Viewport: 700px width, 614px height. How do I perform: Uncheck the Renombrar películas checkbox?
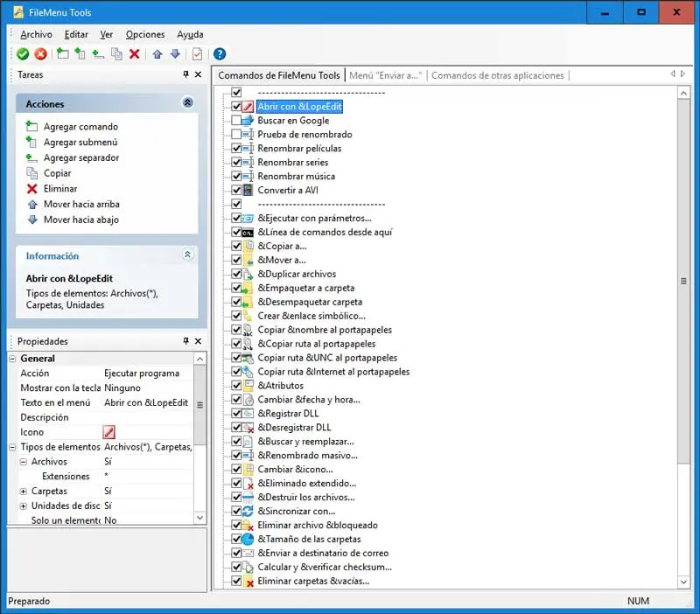(236, 148)
